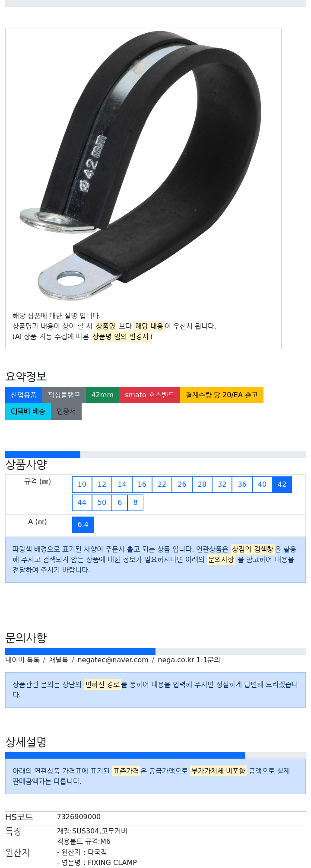Click the 결제수량 당 20/EA 출고 badge
The width and height of the screenshot is (311, 868).
point(222,395)
